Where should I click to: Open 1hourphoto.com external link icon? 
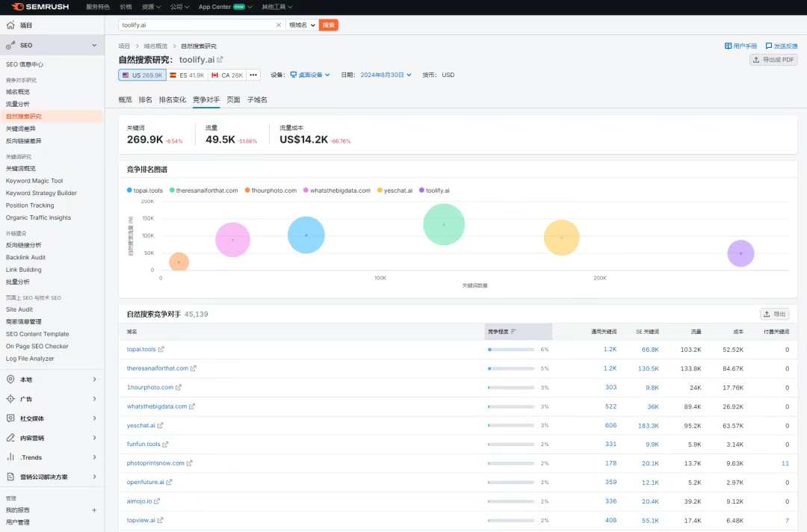tap(179, 388)
